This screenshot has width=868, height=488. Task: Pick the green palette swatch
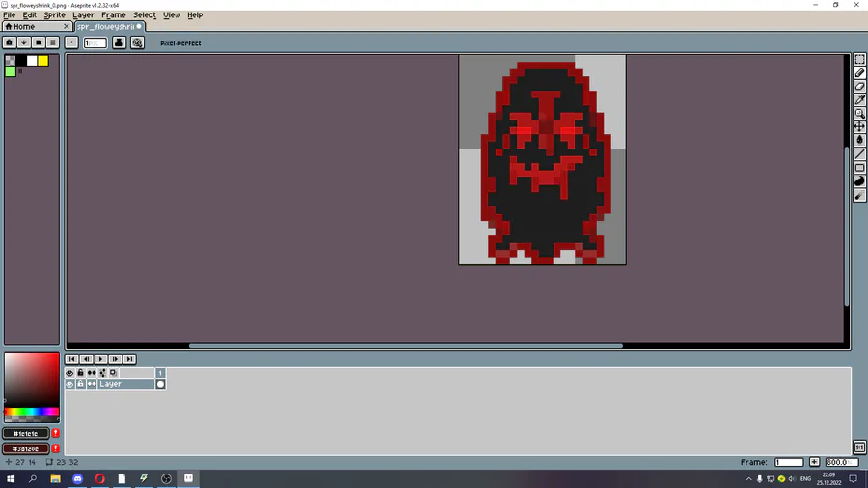pyautogui.click(x=11, y=71)
